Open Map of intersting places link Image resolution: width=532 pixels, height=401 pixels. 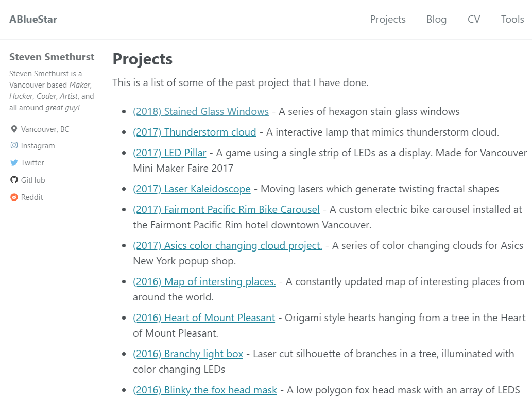tap(204, 282)
